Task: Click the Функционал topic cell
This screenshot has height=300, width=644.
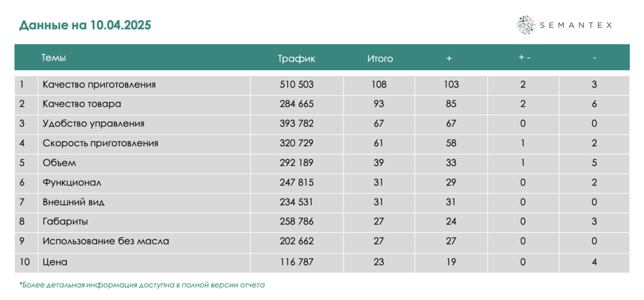Action: (72, 183)
